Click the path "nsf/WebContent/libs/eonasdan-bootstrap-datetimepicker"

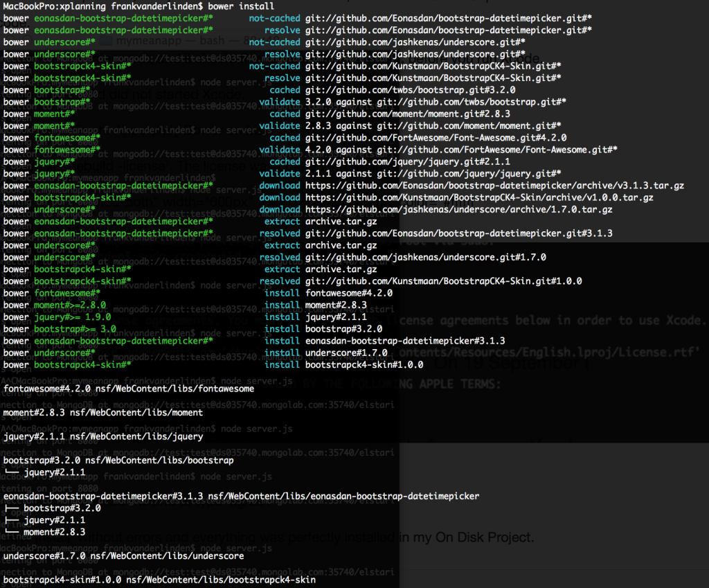(x=343, y=497)
